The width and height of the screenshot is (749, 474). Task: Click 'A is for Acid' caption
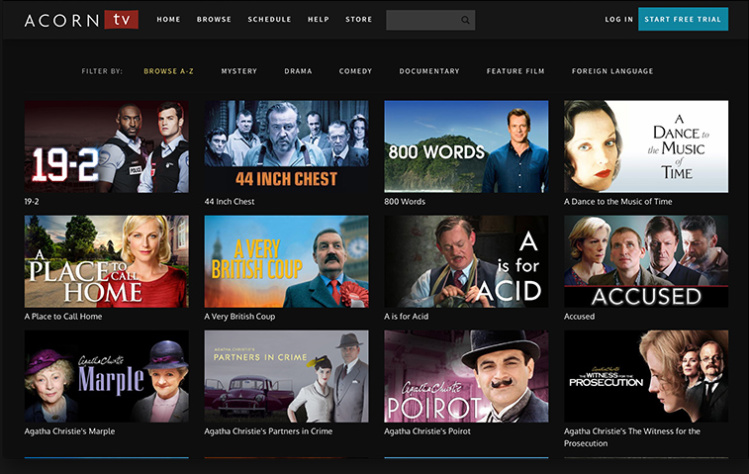407,316
